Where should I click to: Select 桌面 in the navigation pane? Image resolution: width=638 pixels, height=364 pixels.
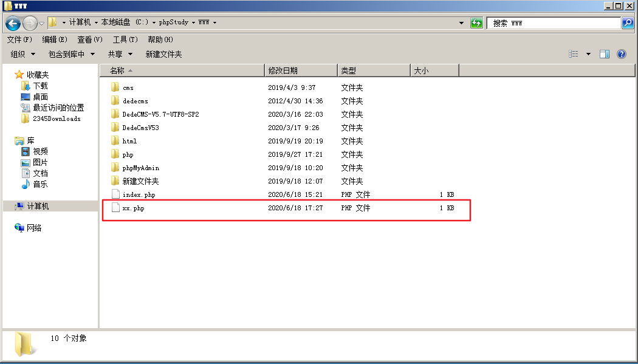point(40,97)
